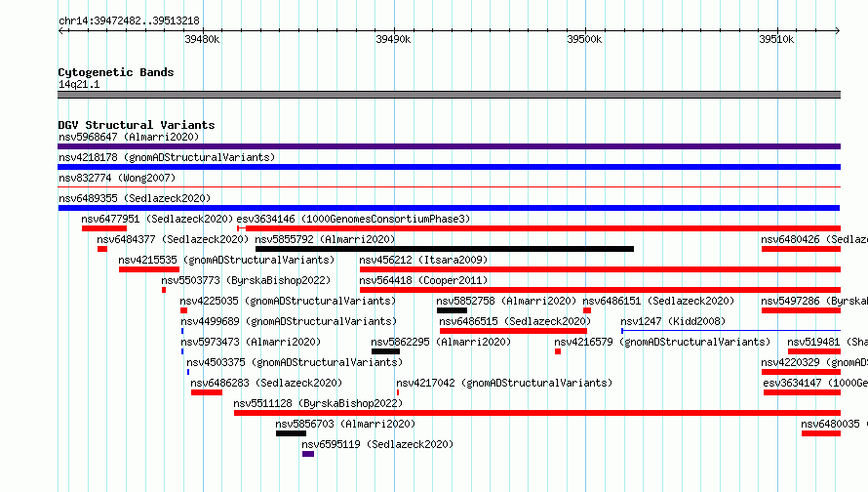
Task: Click nsv5503773 (ByrskaBishop2022) label
Action: coord(246,280)
